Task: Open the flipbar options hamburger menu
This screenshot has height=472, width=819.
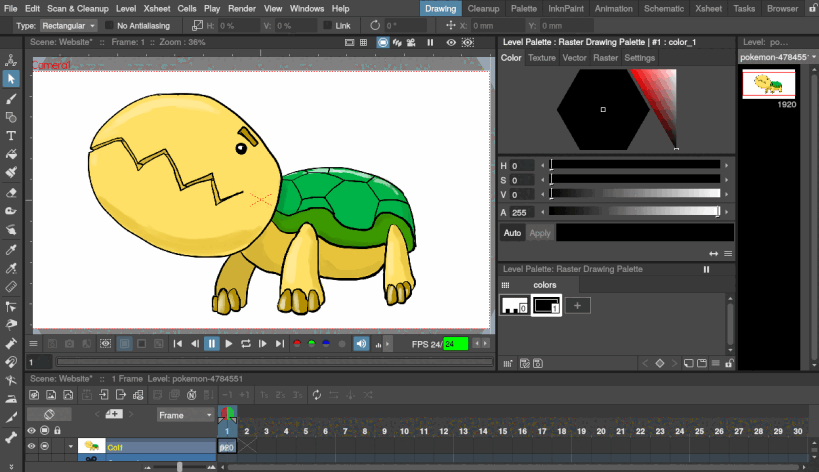Action: [33, 344]
